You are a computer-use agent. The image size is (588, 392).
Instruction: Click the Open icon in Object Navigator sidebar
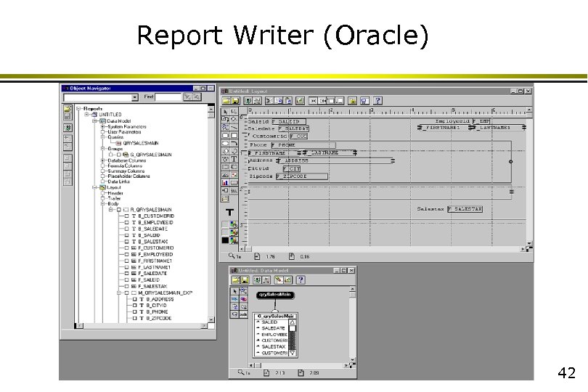pos(68,109)
